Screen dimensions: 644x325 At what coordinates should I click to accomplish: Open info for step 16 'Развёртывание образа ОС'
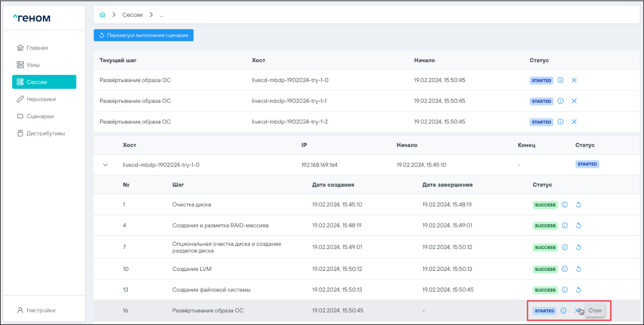[564, 311]
